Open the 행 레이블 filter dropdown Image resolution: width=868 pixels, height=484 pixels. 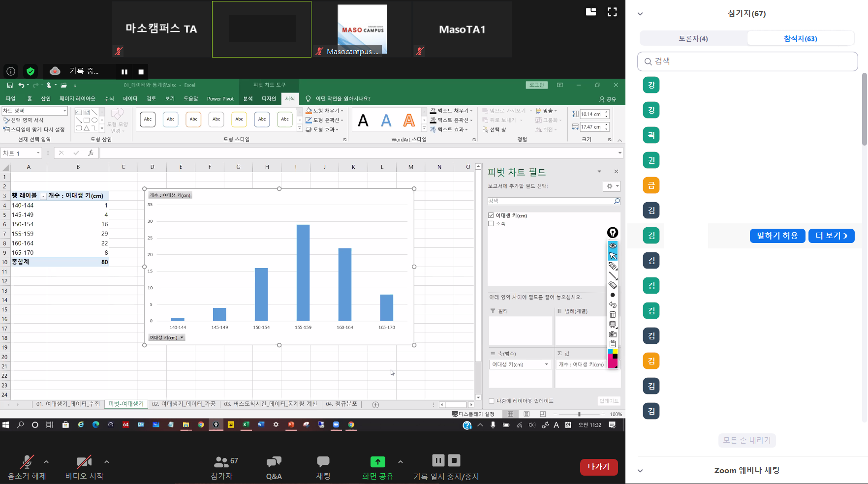tap(43, 196)
